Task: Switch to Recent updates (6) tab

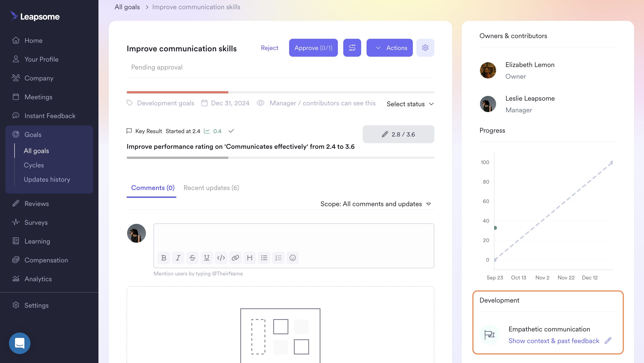Action: pos(211,188)
